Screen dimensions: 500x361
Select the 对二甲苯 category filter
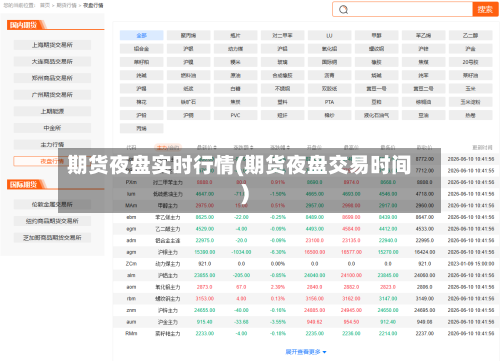click(x=282, y=35)
